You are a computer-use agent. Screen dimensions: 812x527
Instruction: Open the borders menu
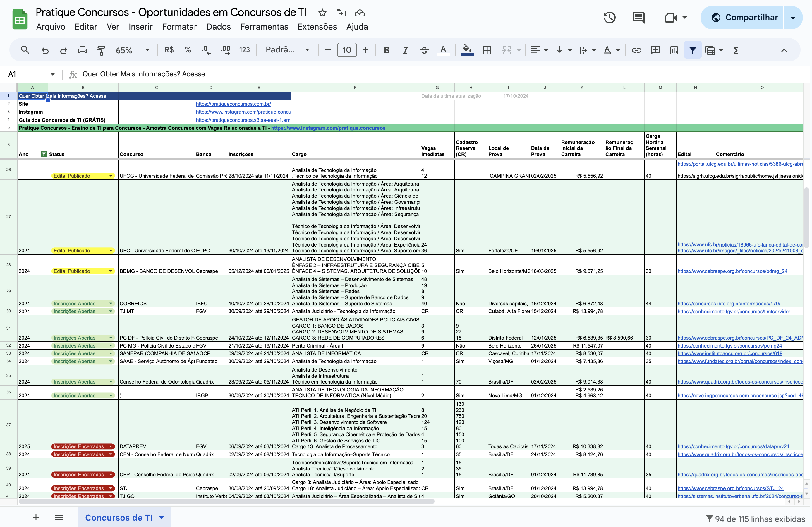point(487,50)
